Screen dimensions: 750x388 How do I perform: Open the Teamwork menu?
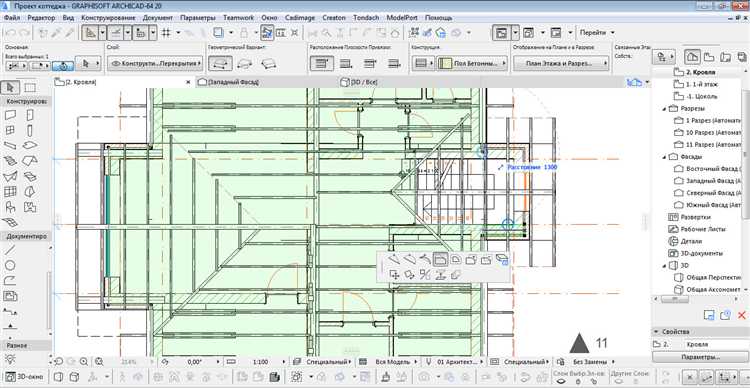coord(238,18)
